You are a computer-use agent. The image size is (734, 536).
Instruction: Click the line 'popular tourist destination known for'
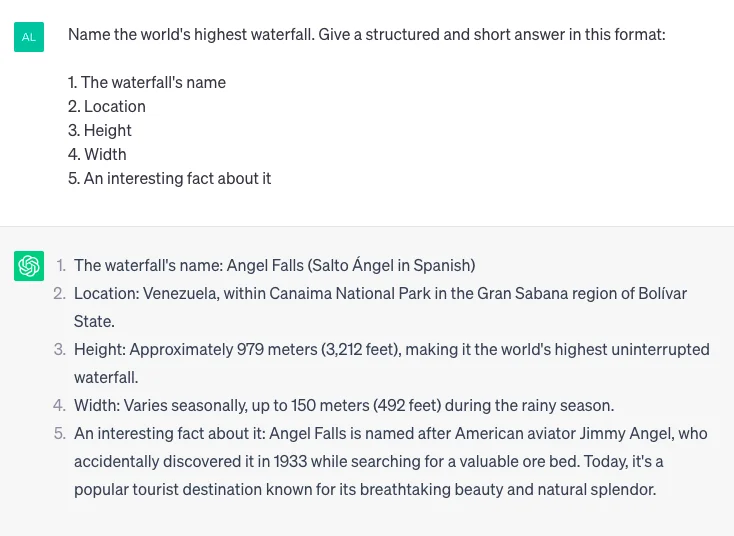click(365, 490)
